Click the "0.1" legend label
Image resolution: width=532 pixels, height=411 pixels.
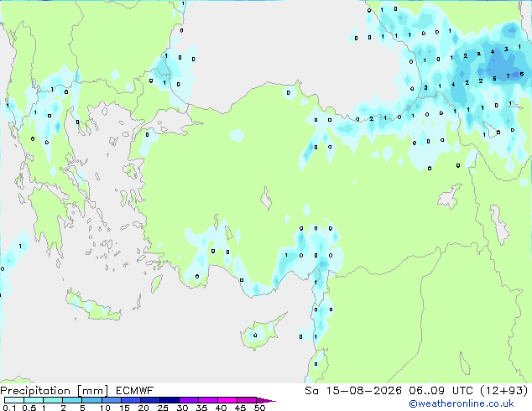click(9, 408)
